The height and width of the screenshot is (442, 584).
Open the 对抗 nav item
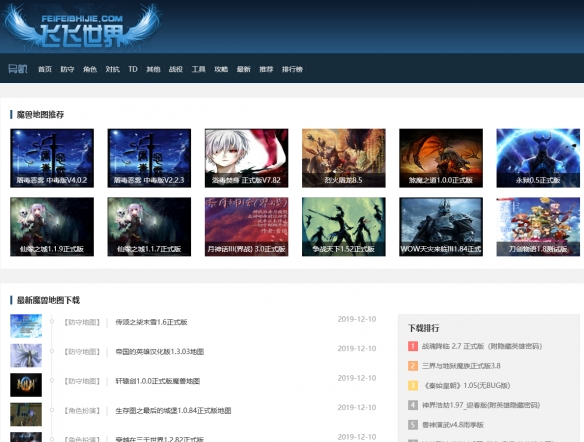tap(112, 69)
